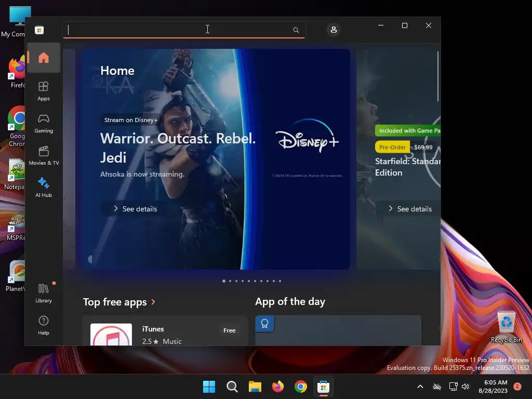
Task: Click the Disney+ logo on banner
Action: 307,136
